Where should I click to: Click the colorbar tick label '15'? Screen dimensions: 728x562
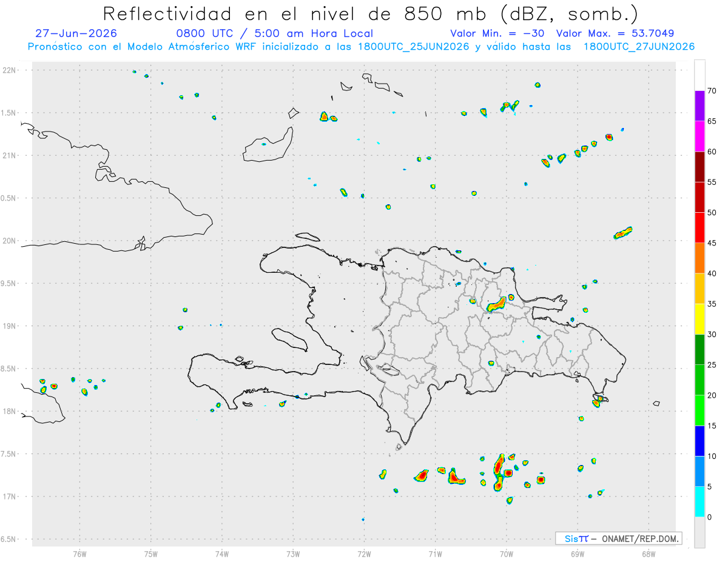coord(712,426)
